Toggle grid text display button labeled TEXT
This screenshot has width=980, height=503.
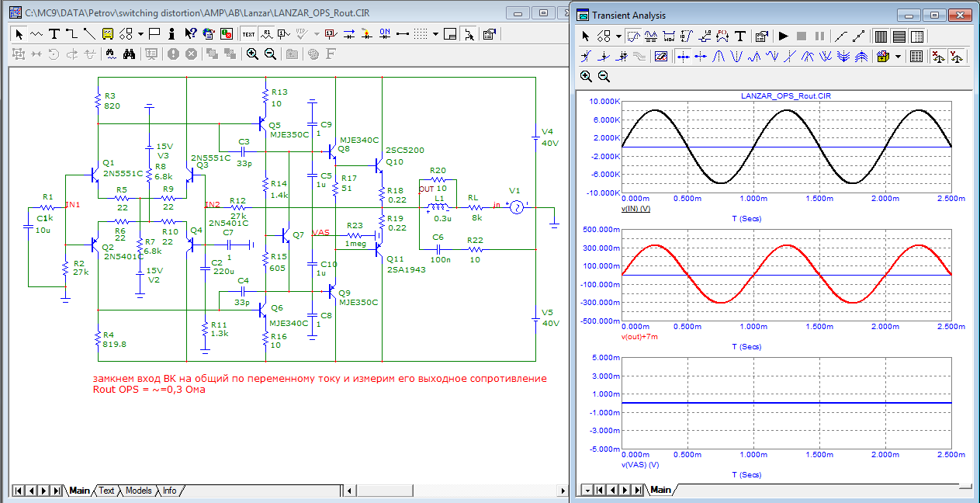coord(248,33)
